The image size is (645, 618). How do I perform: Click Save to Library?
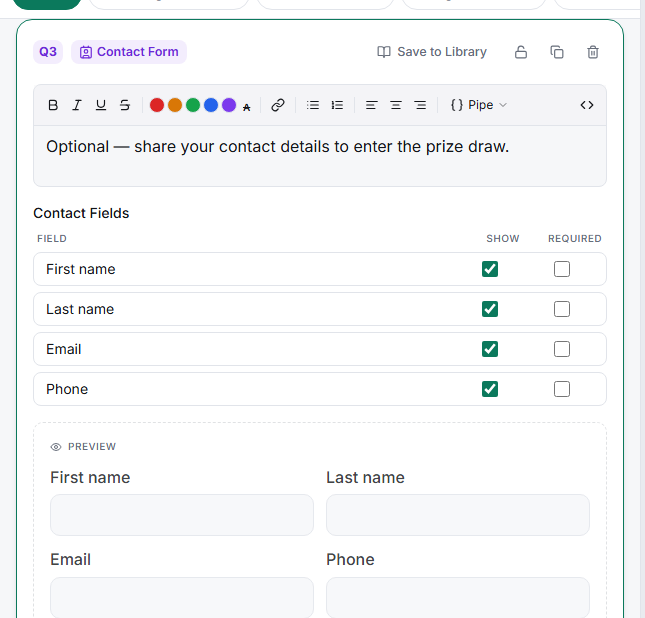(432, 52)
